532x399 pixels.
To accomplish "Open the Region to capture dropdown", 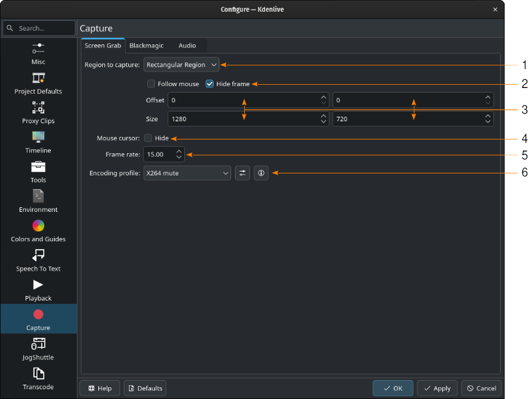I will tap(181, 65).
